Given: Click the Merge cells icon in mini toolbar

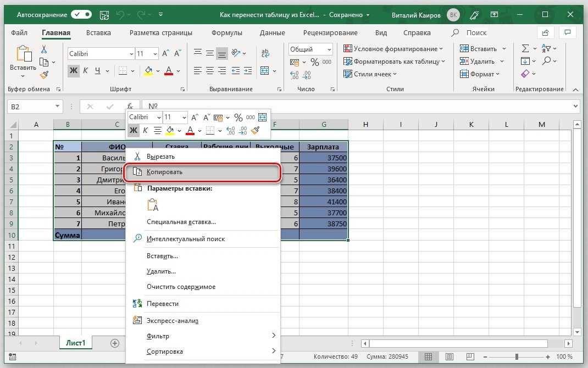Looking at the screenshot, I should click(x=262, y=118).
